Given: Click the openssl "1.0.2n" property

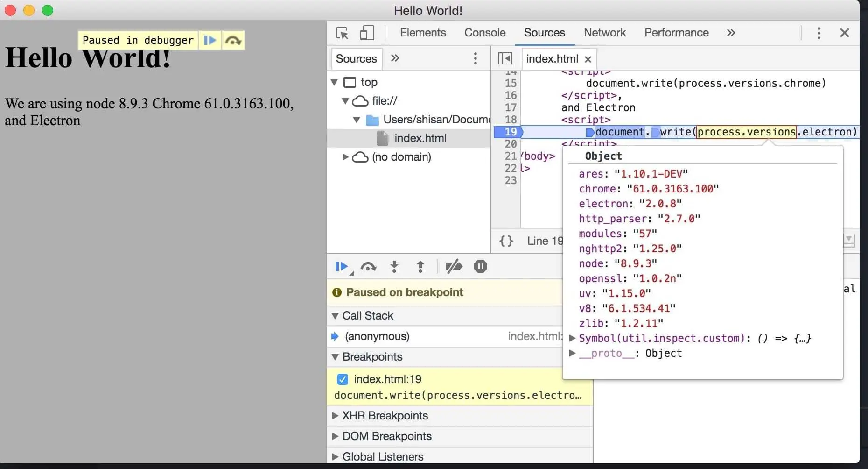Looking at the screenshot, I should tap(630, 278).
